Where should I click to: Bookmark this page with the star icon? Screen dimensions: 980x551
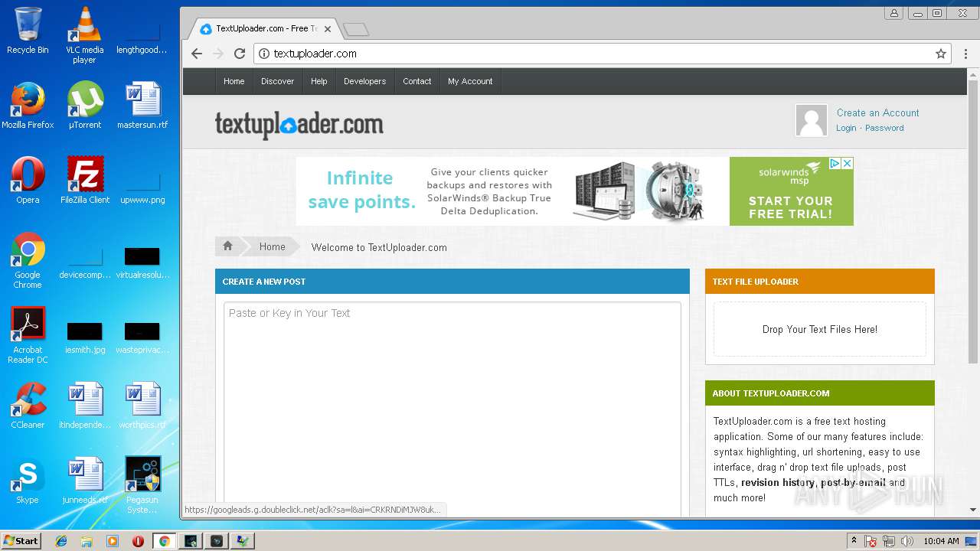941,54
